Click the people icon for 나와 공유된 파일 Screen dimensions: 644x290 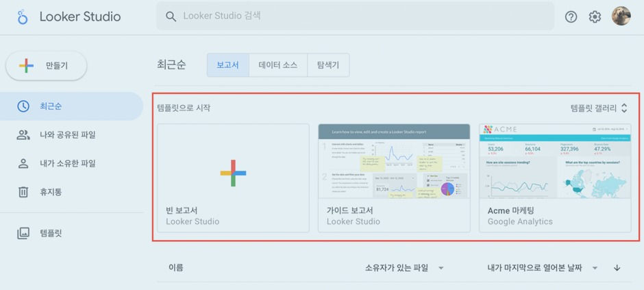coord(23,135)
